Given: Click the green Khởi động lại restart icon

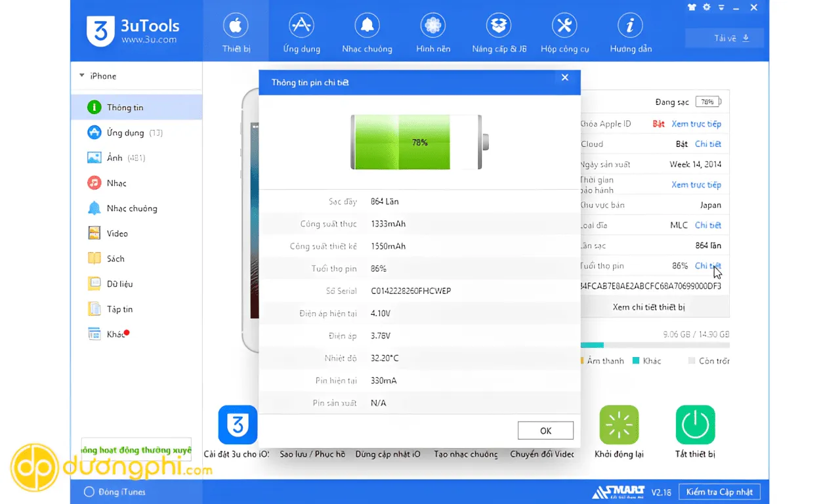Looking at the screenshot, I should coord(619,425).
